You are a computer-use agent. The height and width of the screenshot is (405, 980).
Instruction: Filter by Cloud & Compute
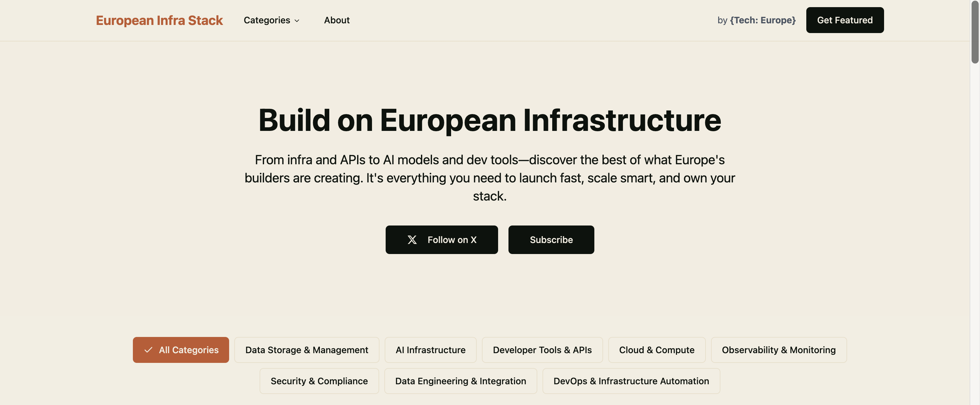coord(657,350)
